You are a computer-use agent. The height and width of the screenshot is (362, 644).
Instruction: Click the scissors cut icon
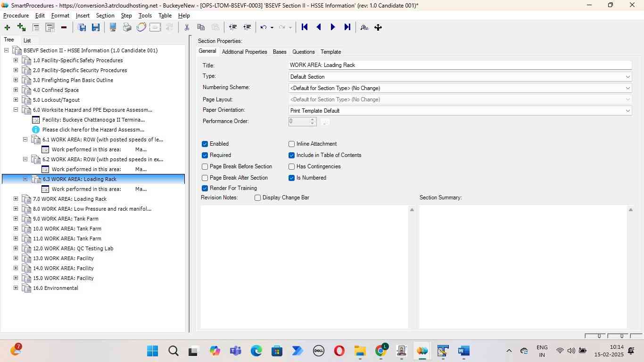pos(187,27)
